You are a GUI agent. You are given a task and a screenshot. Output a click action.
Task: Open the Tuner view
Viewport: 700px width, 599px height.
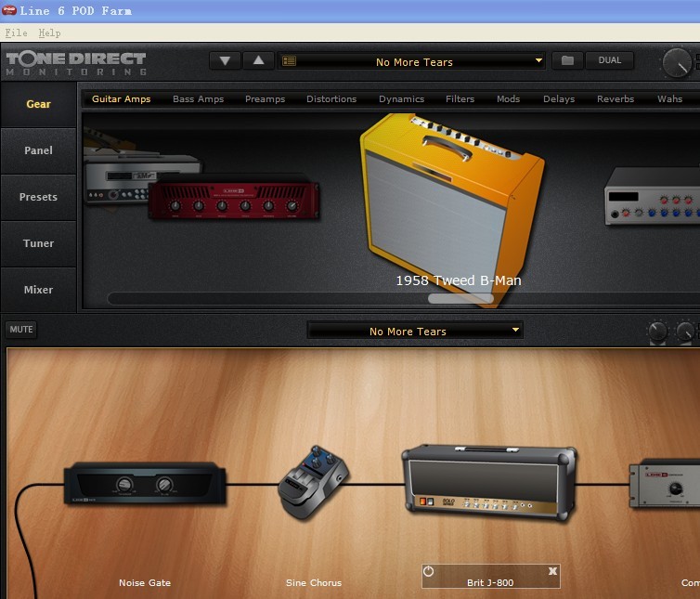[x=38, y=243]
